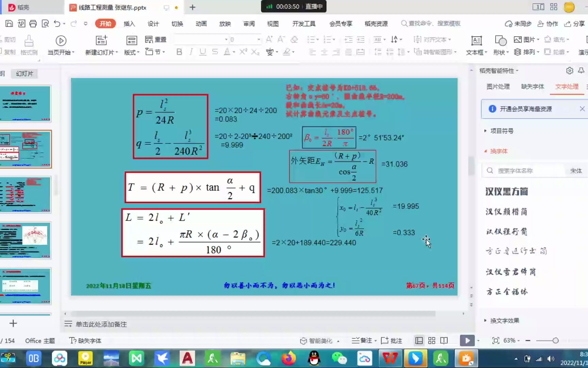This screenshot has width=588, height=368.
Task: Add a new slide with plus icon
Action: point(13,323)
